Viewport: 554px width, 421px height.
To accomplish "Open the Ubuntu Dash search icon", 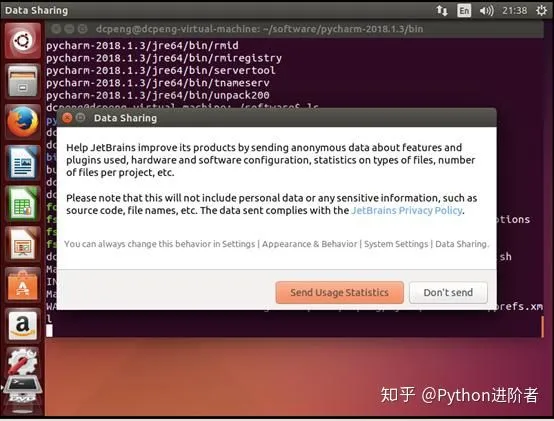I will click(23, 41).
